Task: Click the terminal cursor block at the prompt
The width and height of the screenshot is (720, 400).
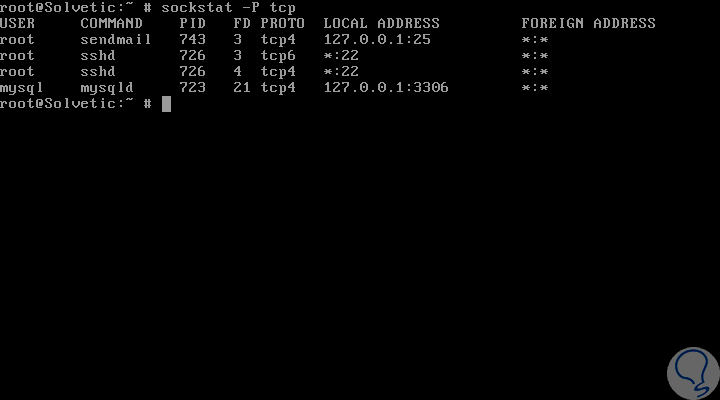Action: pyautogui.click(x=166, y=104)
